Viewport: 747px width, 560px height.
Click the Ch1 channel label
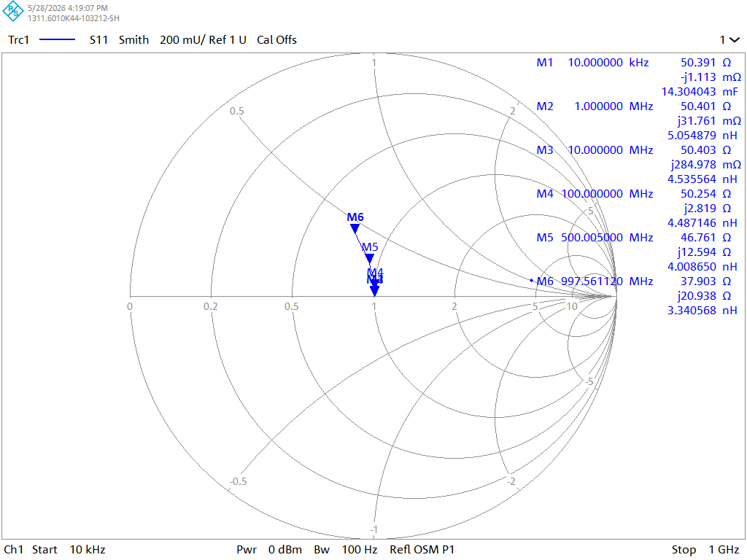point(13,550)
